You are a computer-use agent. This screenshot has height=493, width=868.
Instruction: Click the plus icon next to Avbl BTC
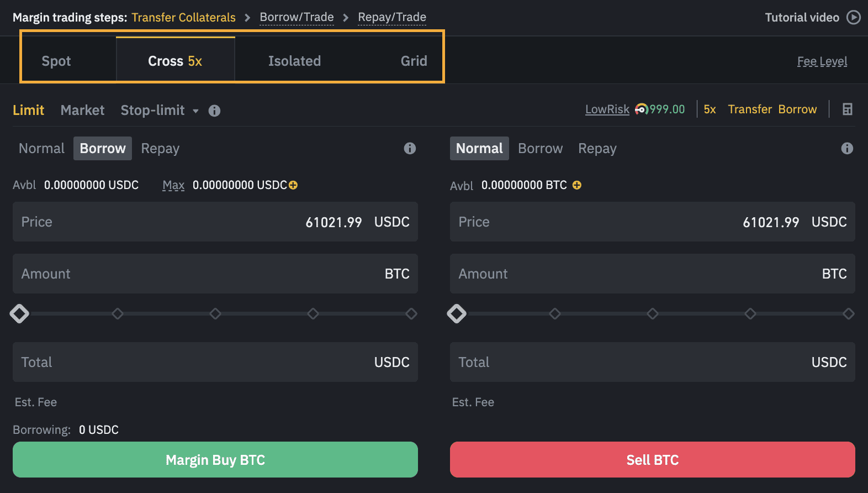click(x=577, y=185)
